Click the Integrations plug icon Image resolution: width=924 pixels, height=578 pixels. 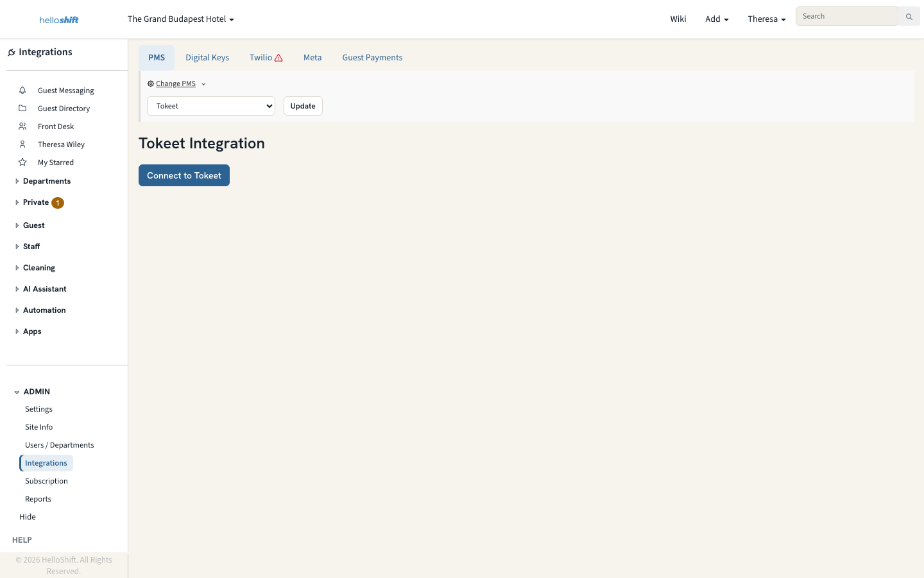click(12, 53)
